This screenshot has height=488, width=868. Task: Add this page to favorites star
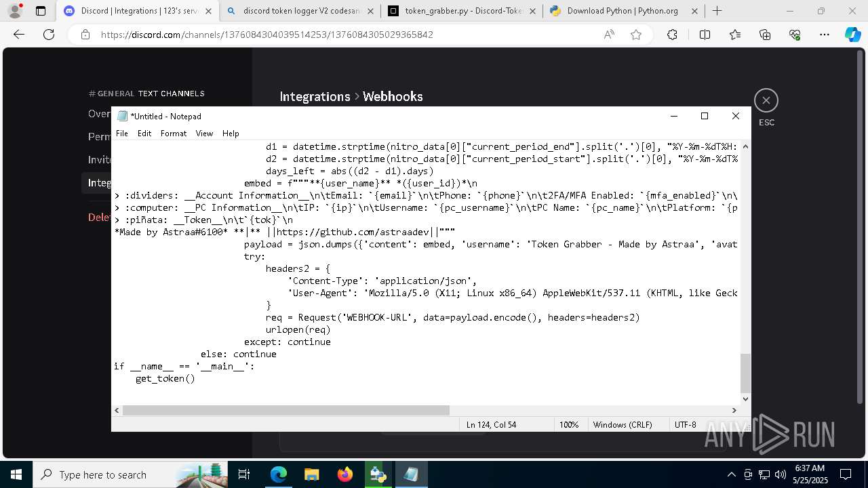click(x=636, y=35)
